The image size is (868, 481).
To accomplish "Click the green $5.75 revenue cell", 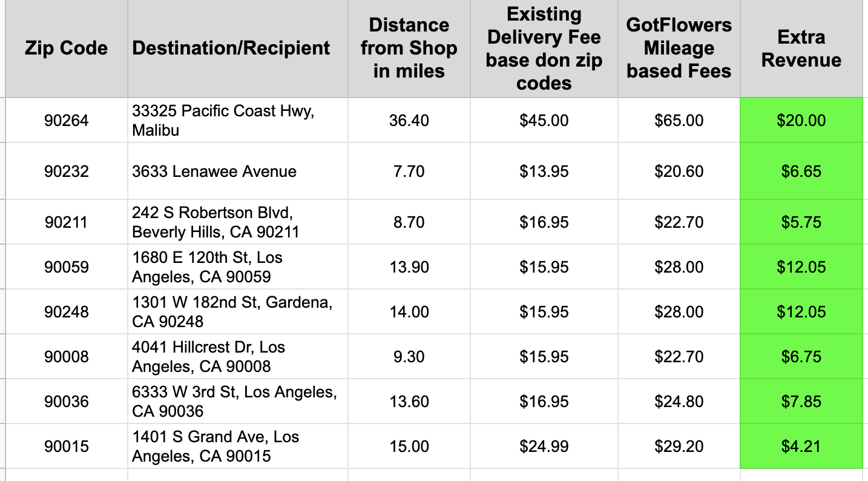I will click(801, 222).
